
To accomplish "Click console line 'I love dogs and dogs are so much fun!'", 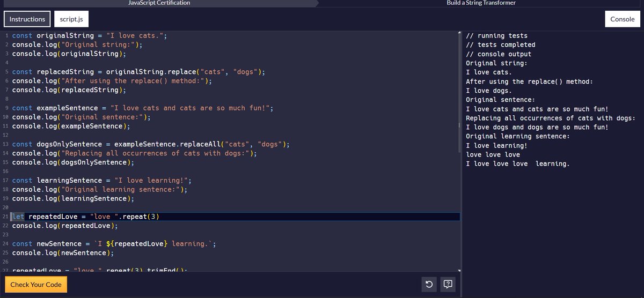I will click(x=537, y=127).
